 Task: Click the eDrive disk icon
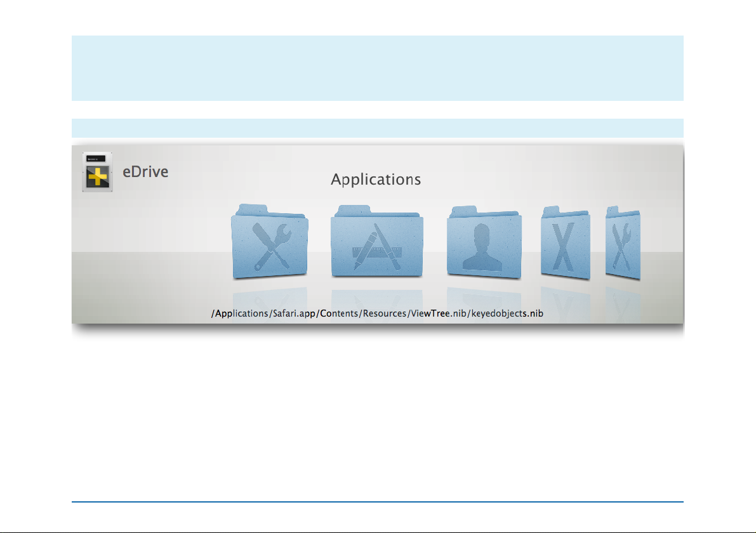(x=97, y=172)
